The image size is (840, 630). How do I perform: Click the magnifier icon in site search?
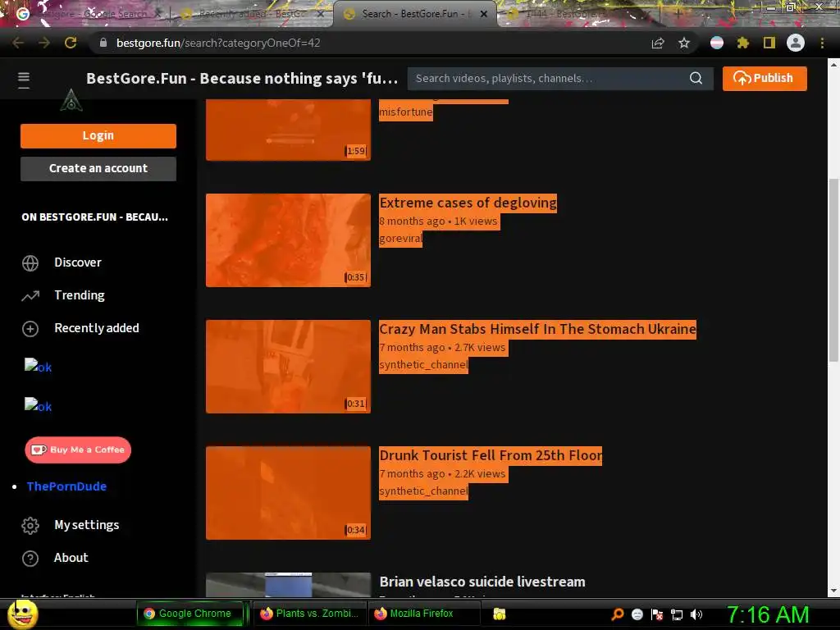click(x=696, y=78)
